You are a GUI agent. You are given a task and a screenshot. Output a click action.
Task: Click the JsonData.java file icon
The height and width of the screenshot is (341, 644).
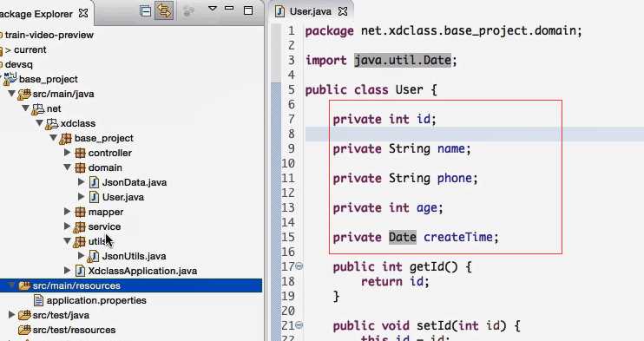94,182
